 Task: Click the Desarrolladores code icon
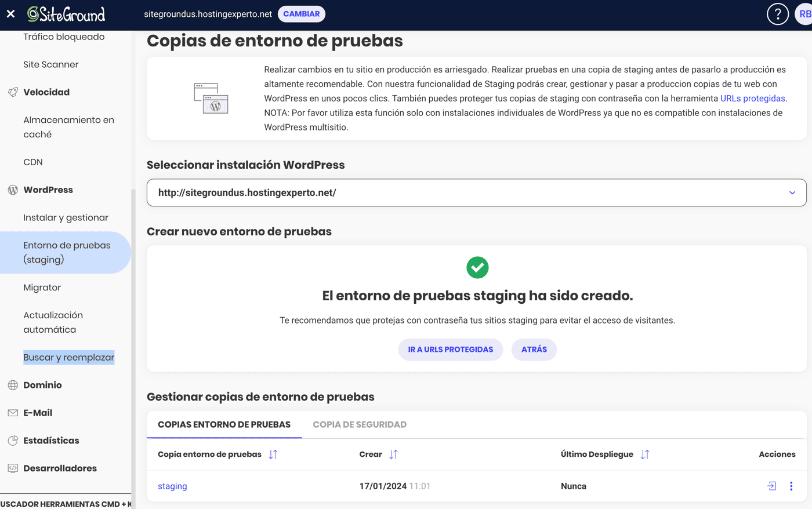(x=13, y=468)
